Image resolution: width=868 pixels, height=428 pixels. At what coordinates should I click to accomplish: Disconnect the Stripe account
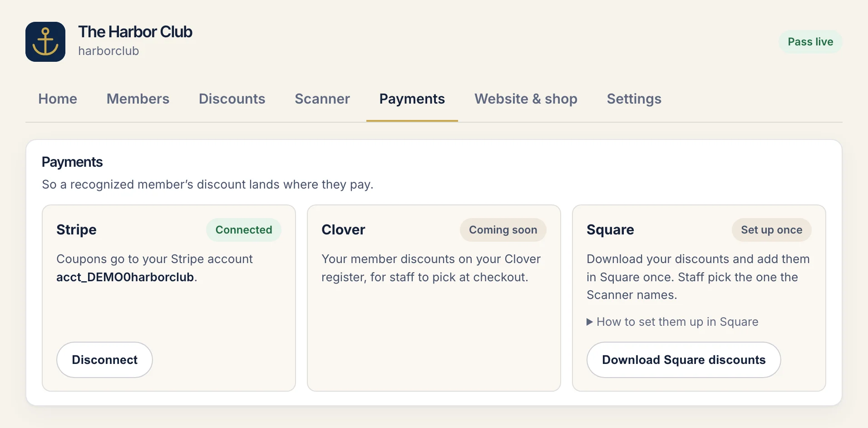coord(104,360)
